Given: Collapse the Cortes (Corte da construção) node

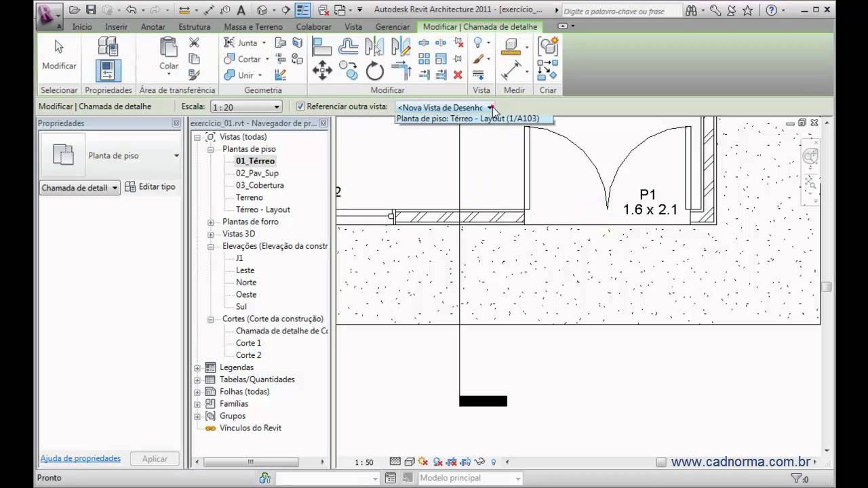Looking at the screenshot, I should 211,319.
